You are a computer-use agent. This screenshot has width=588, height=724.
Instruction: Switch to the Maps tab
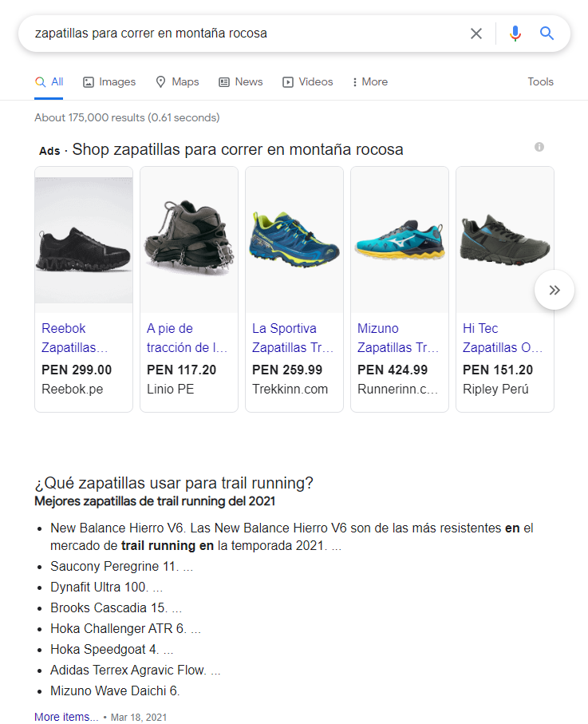pyautogui.click(x=177, y=81)
